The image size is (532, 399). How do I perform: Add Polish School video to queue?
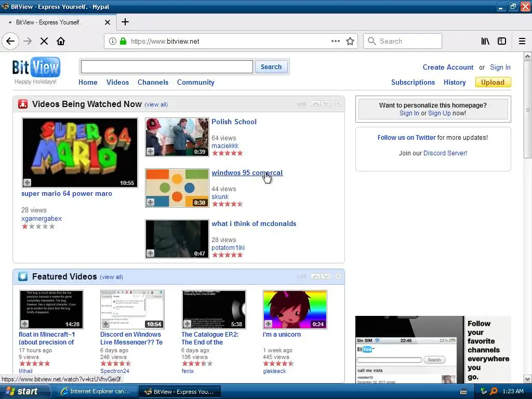[x=150, y=151]
